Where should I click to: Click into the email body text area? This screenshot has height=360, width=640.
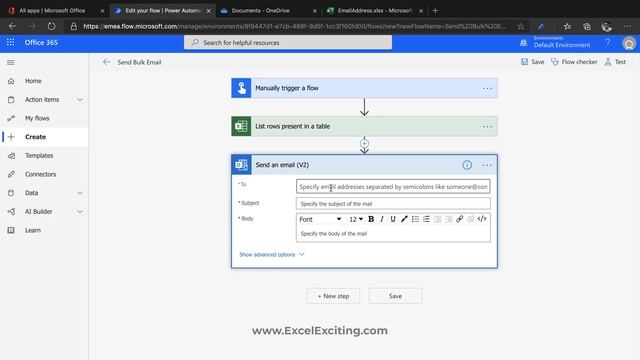pyautogui.click(x=393, y=233)
